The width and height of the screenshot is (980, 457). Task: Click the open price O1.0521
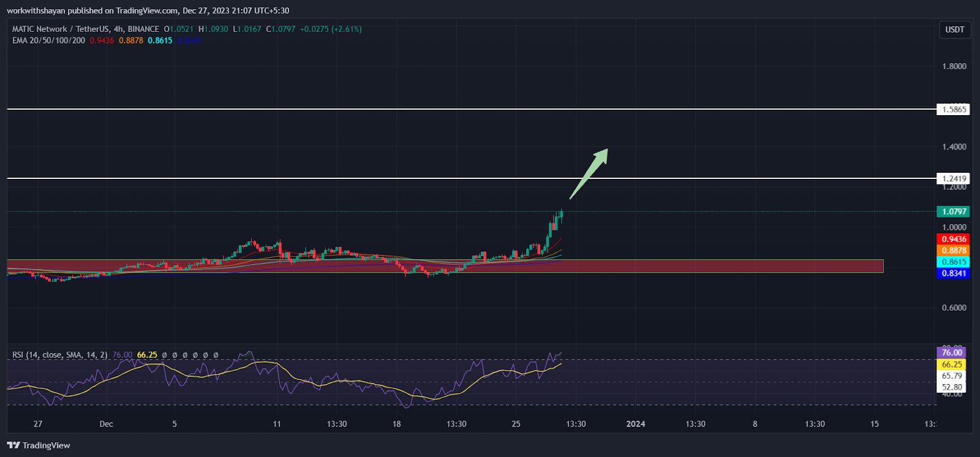(x=179, y=29)
